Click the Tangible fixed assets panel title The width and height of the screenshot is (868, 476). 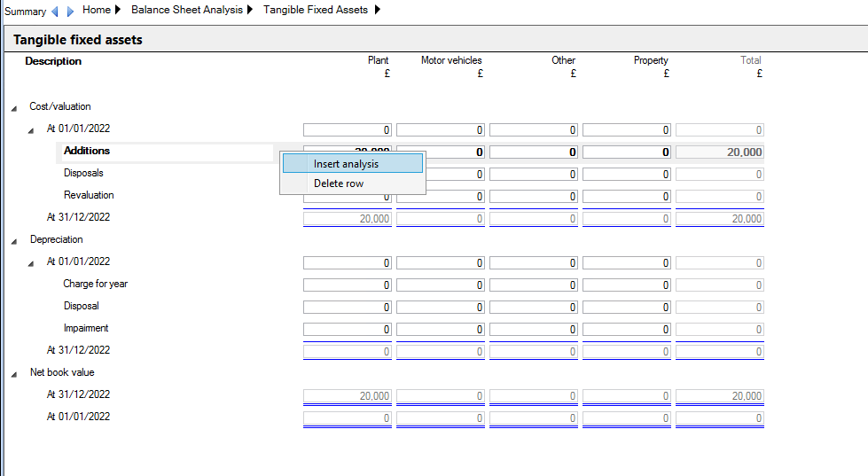(x=78, y=40)
